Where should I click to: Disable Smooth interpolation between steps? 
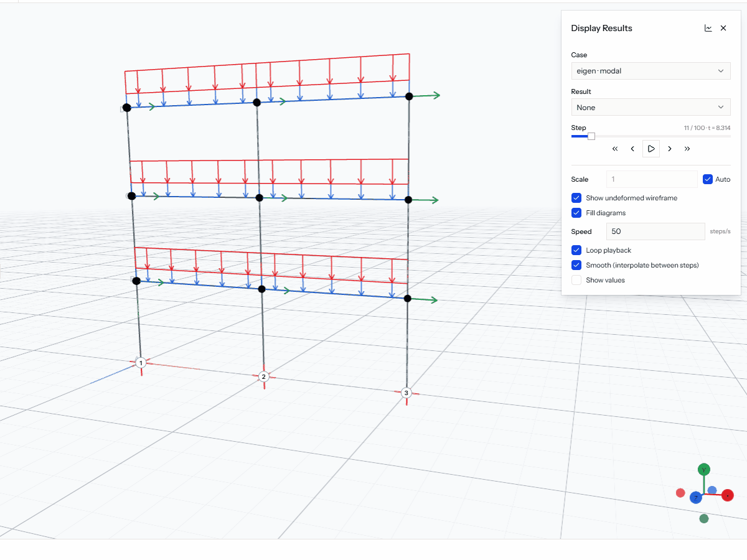[x=576, y=265]
